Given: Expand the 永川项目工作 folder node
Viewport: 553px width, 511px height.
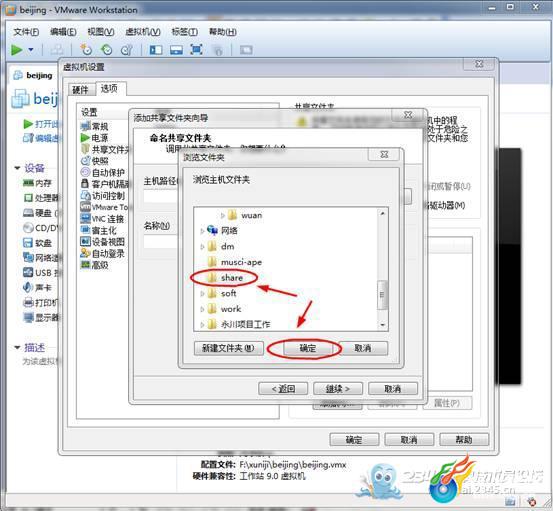Looking at the screenshot, I should point(202,324).
